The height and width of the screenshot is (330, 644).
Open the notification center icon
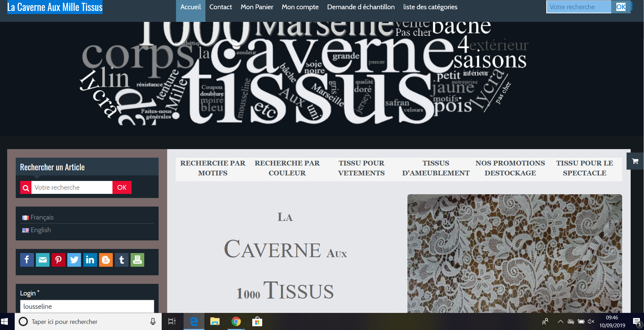point(637,322)
